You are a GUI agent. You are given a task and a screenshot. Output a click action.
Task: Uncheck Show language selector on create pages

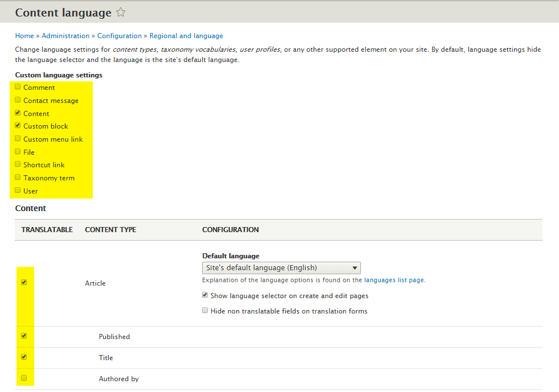pyautogui.click(x=205, y=295)
